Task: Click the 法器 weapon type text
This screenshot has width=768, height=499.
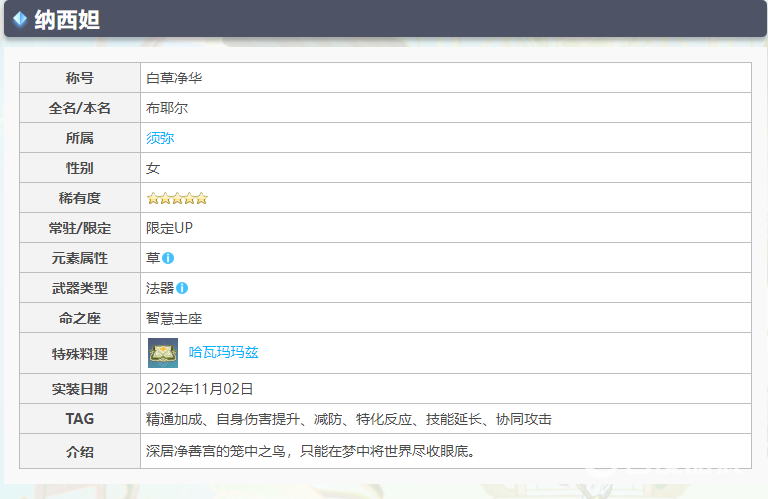Action: pyautogui.click(x=160, y=288)
